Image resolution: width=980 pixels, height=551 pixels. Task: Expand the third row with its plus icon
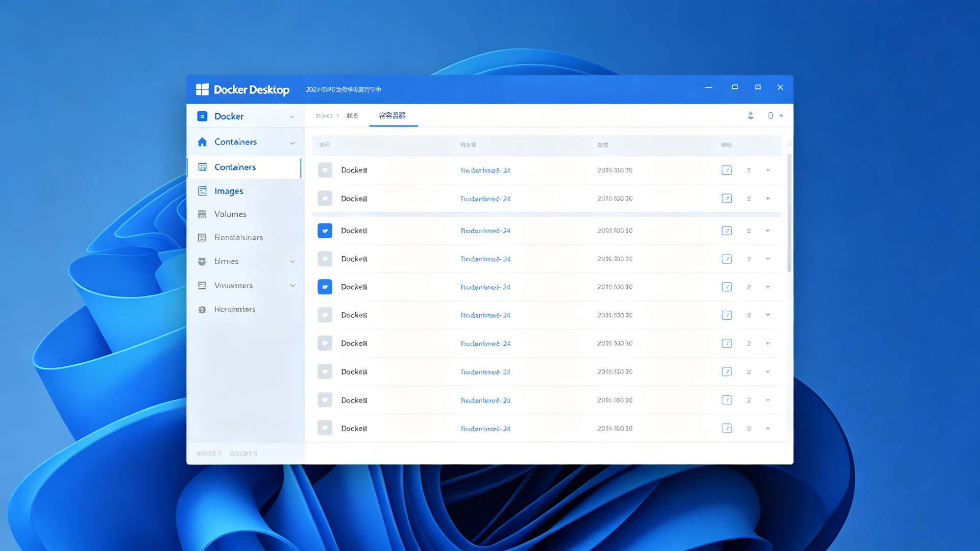768,231
